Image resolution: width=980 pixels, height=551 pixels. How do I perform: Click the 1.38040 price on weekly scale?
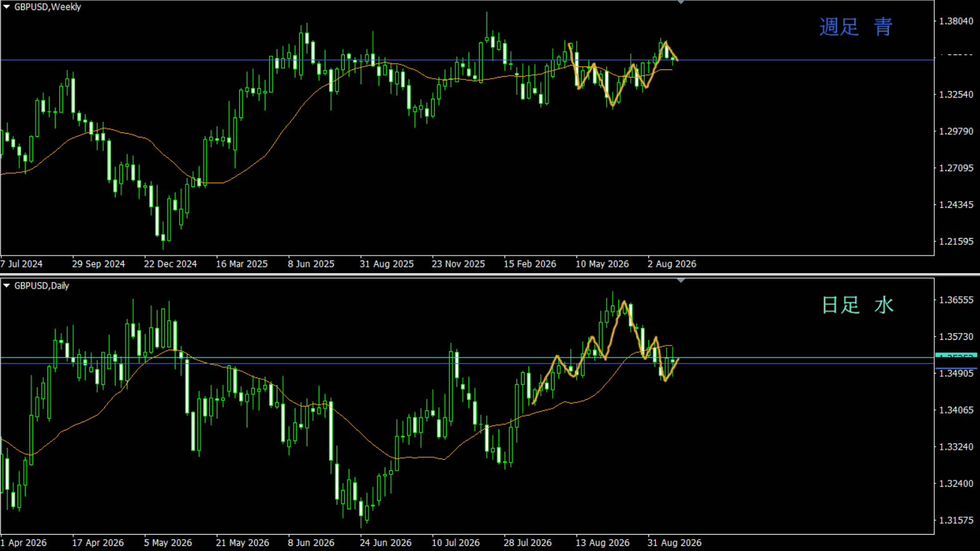[x=956, y=21]
